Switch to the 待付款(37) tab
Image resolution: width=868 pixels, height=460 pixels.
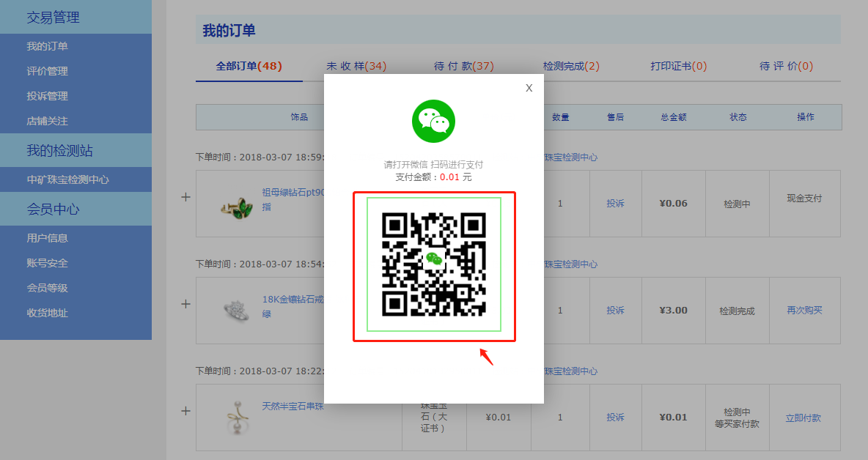click(x=463, y=67)
